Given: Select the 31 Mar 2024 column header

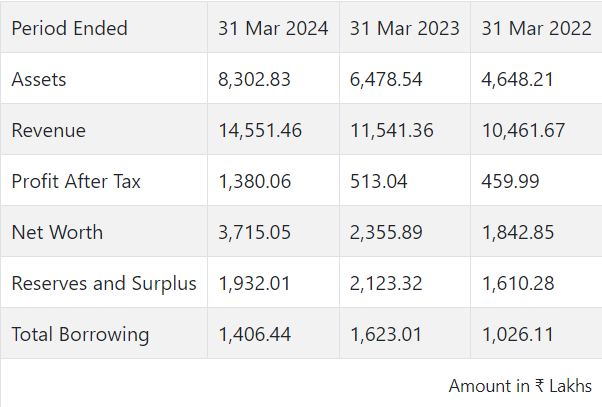Looking at the screenshot, I should [273, 28].
